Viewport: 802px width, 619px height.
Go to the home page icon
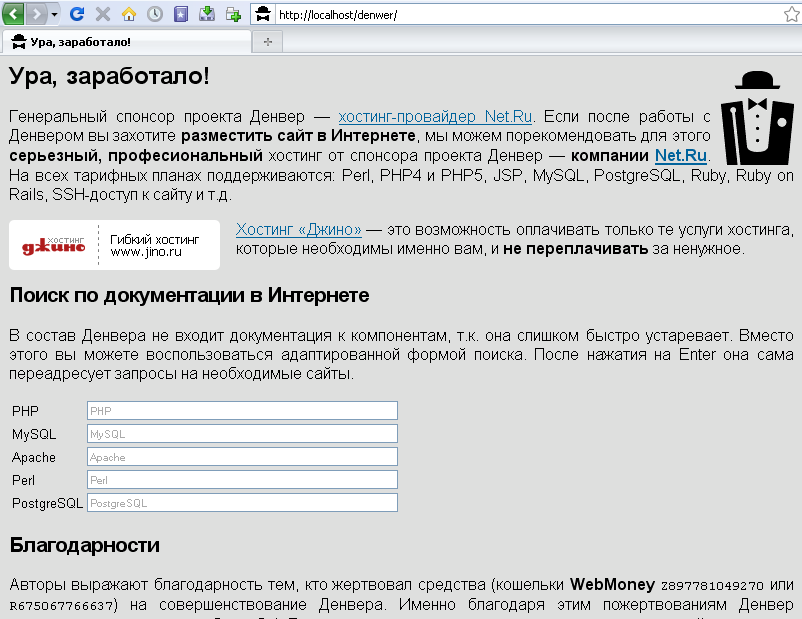coord(129,14)
